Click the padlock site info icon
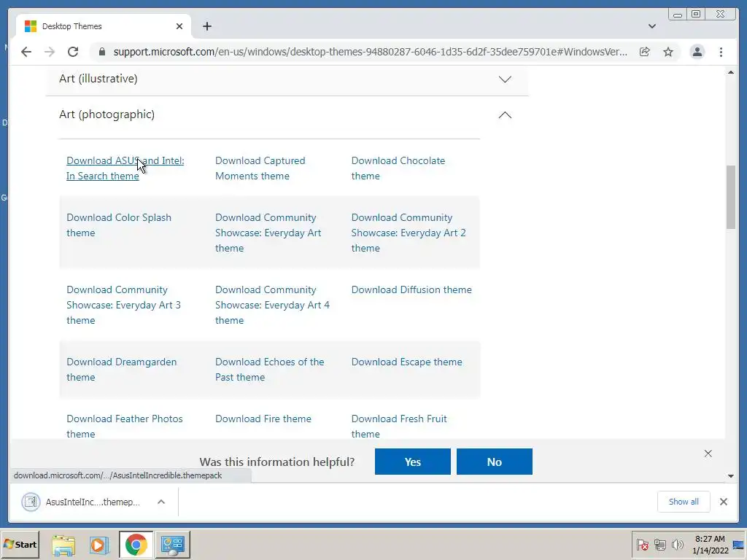 tap(102, 52)
